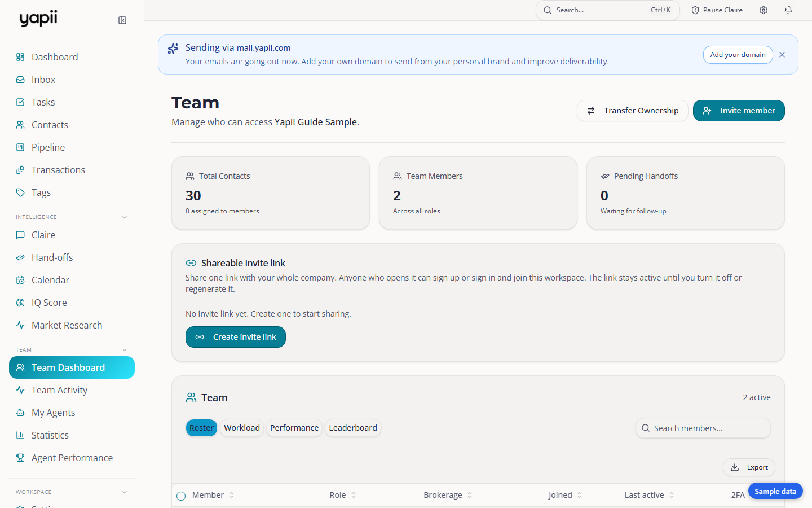Click the "Waiting for follow-up" text
This screenshot has height=508, width=812.
click(x=633, y=211)
